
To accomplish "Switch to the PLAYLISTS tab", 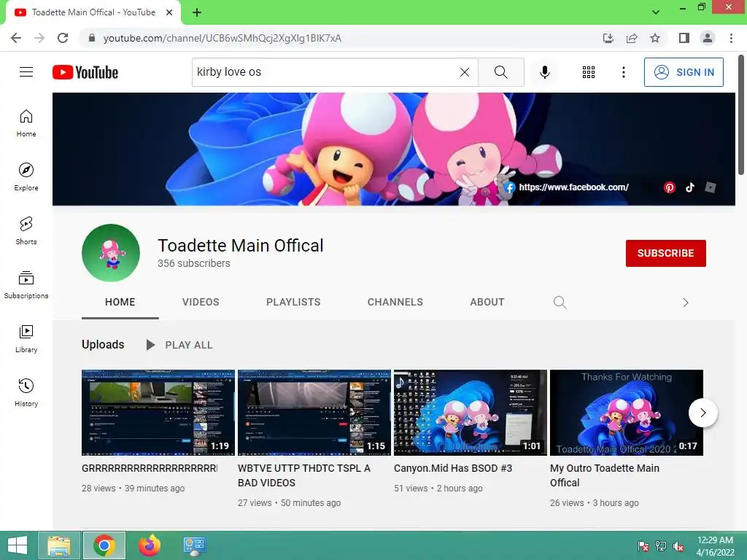I will point(293,302).
